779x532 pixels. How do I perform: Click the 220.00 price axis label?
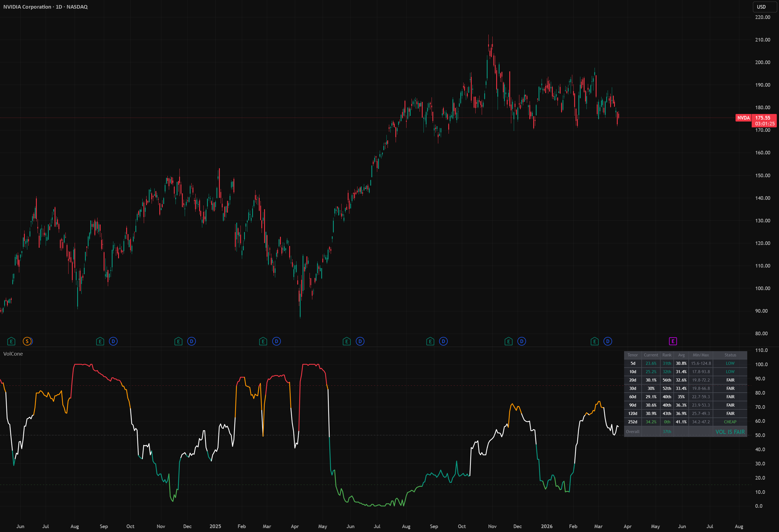(x=763, y=17)
